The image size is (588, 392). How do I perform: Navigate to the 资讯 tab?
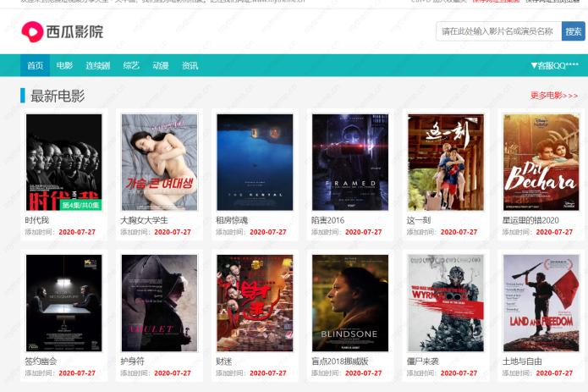(x=190, y=65)
